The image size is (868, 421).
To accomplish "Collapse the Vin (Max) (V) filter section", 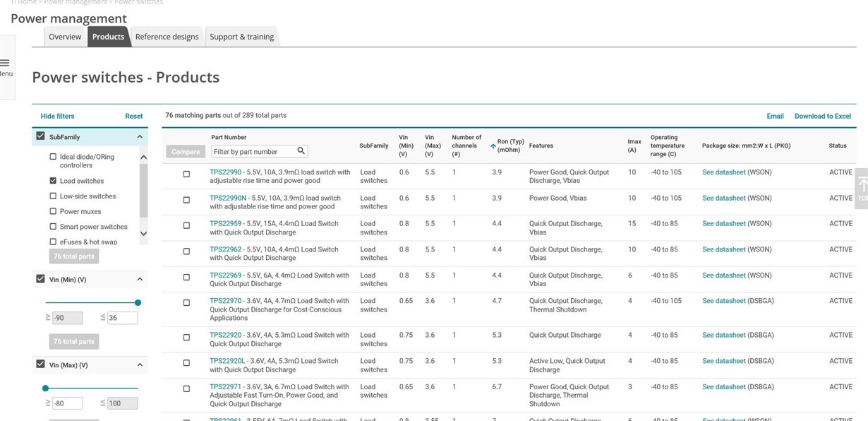I will (x=139, y=365).
